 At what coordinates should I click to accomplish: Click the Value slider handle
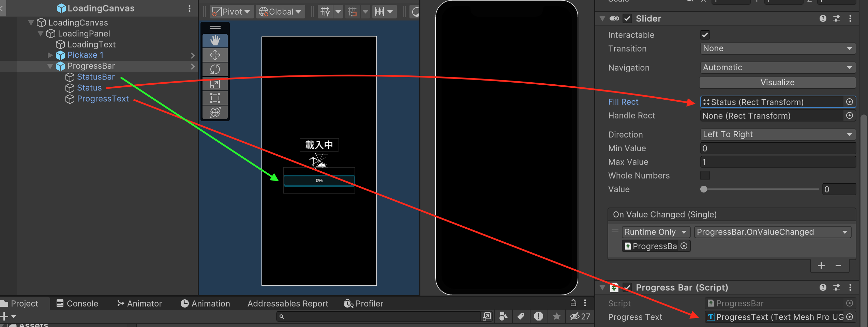[704, 189]
